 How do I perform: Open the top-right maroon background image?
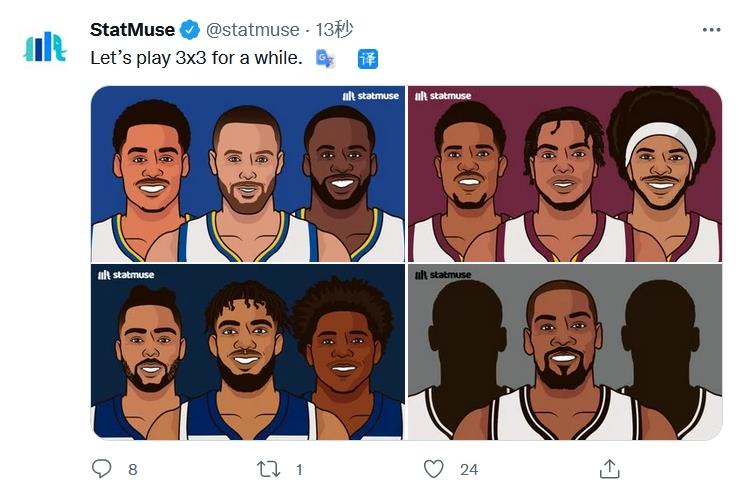564,174
